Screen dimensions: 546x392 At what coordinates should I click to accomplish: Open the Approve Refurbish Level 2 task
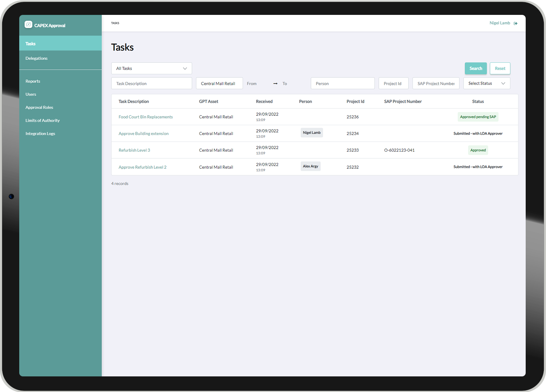143,167
